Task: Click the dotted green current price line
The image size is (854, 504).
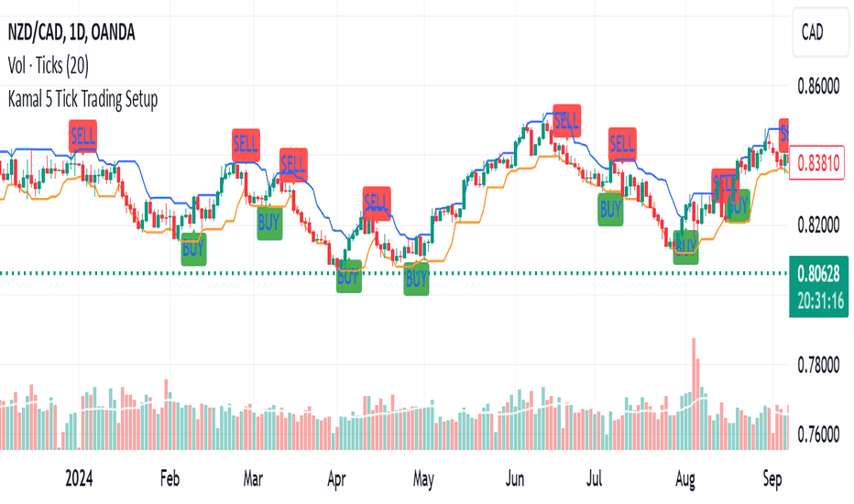Action: [x=394, y=273]
